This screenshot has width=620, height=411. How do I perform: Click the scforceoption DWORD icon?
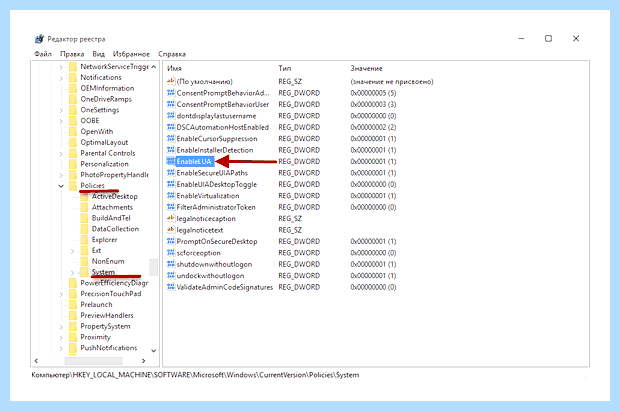(171, 252)
